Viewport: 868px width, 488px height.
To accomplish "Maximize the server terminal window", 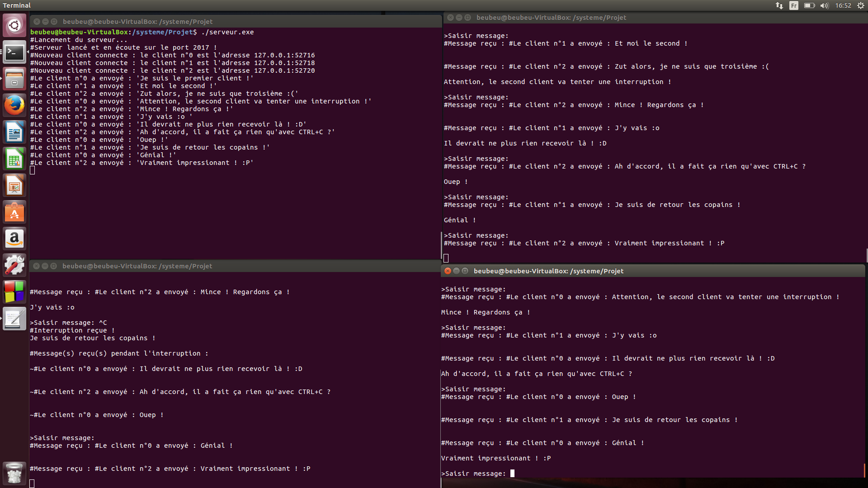I will (x=54, y=22).
